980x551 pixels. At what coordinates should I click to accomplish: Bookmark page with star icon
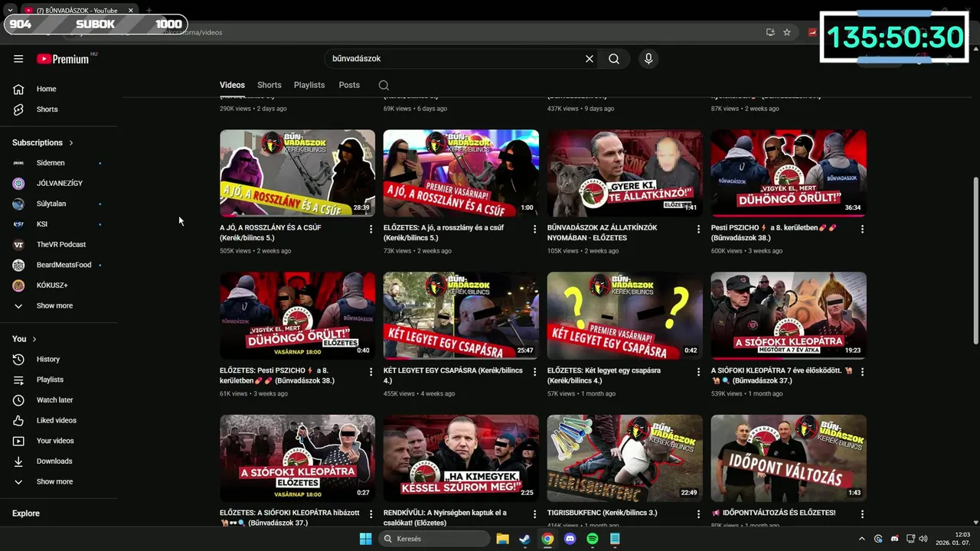pyautogui.click(x=786, y=32)
